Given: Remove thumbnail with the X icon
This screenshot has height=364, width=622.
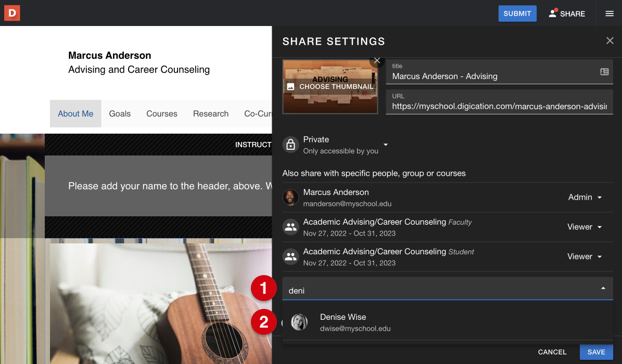Looking at the screenshot, I should pos(377,61).
